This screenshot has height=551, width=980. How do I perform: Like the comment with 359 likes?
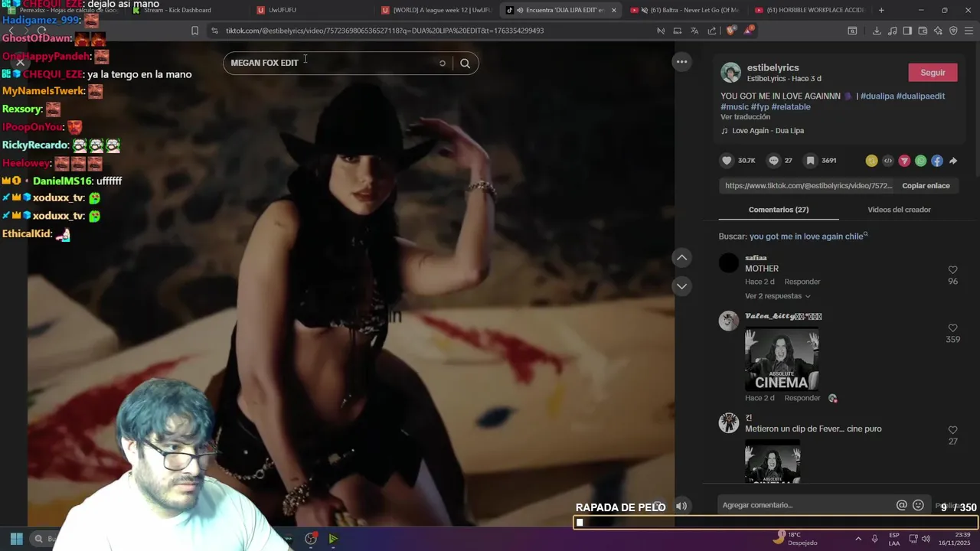[952, 328]
